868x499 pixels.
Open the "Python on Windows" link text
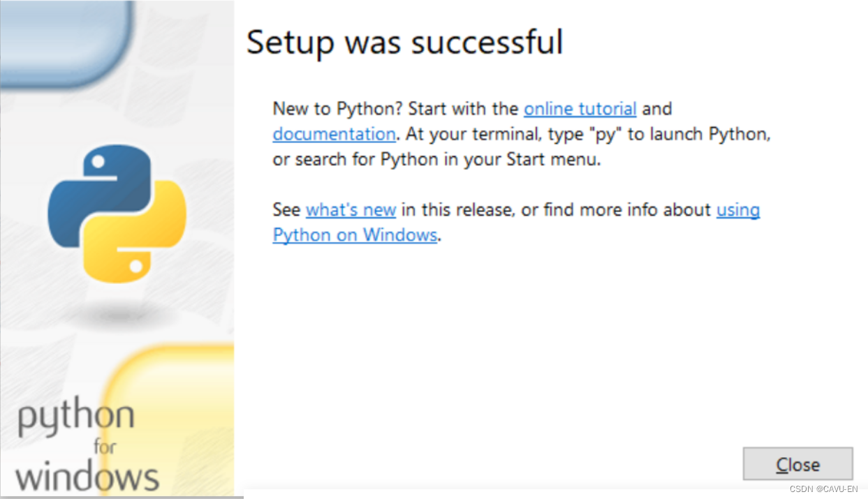(x=355, y=234)
